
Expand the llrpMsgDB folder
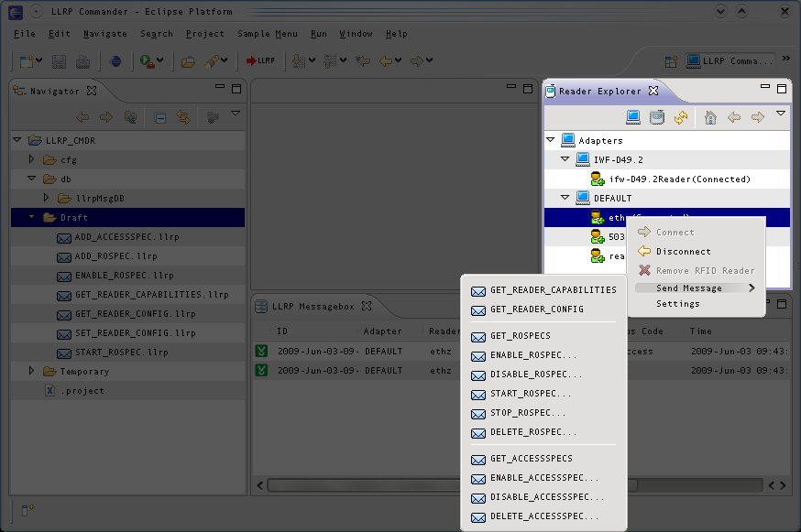pos(46,198)
